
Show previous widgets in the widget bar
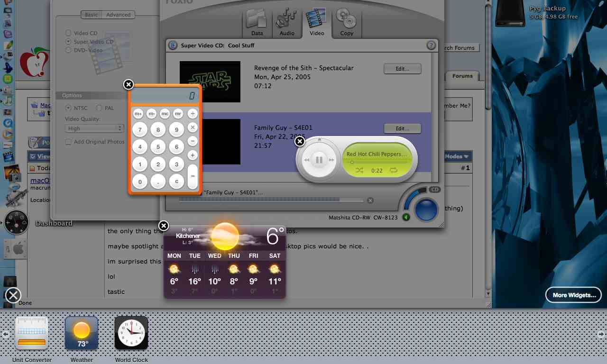5,334
